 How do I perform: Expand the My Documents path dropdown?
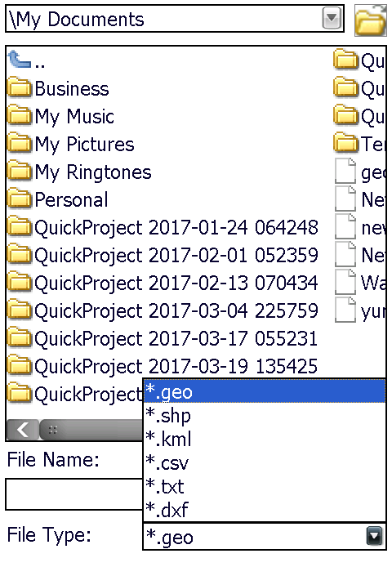point(332,18)
